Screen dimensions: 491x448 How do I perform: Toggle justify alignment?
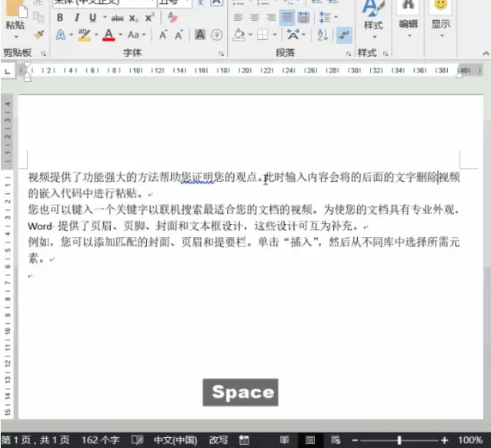tap(287, 17)
